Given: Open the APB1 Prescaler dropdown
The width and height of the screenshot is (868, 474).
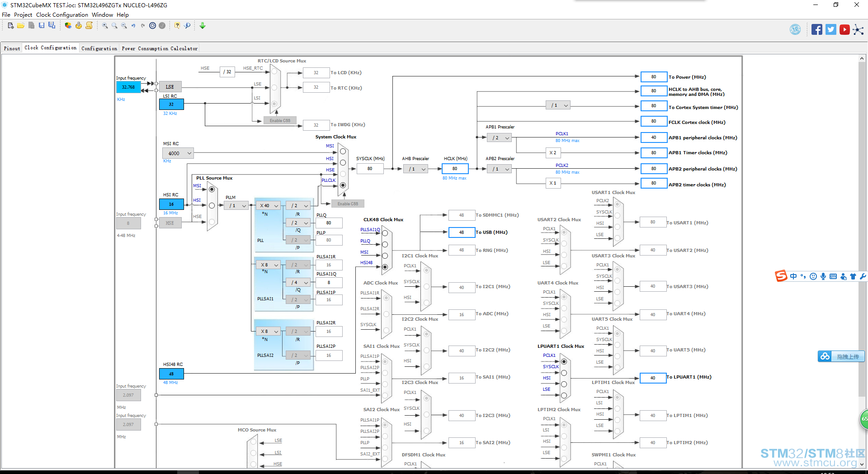Looking at the screenshot, I should point(499,138).
